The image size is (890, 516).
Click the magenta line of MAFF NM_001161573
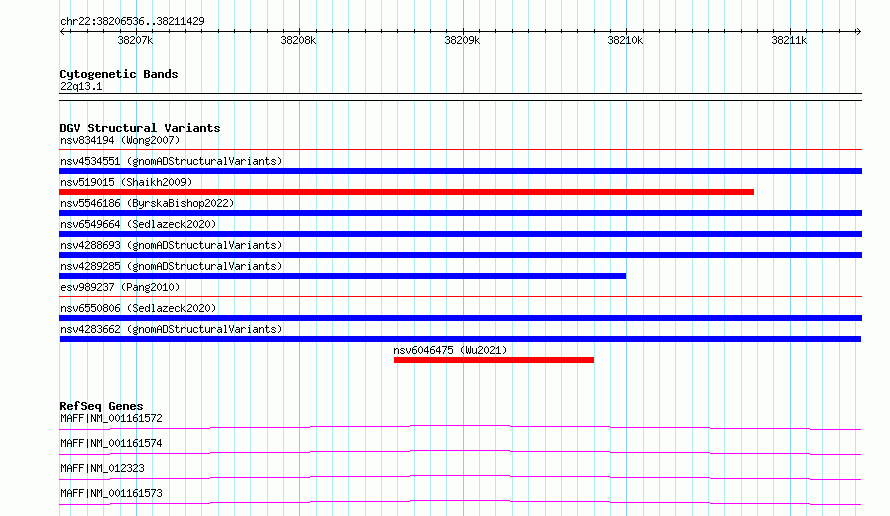coord(460,502)
